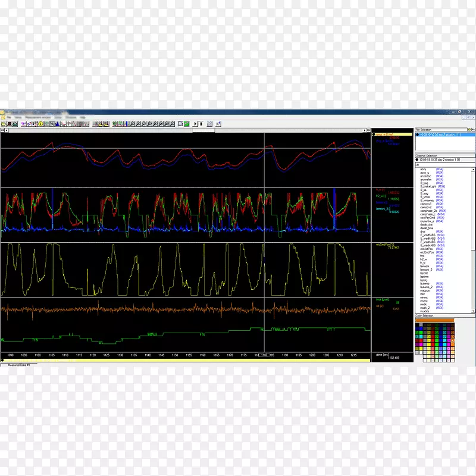Click the Measured Data #1 tab
Image resolution: width=476 pixels, height=476 pixels.
(18, 365)
